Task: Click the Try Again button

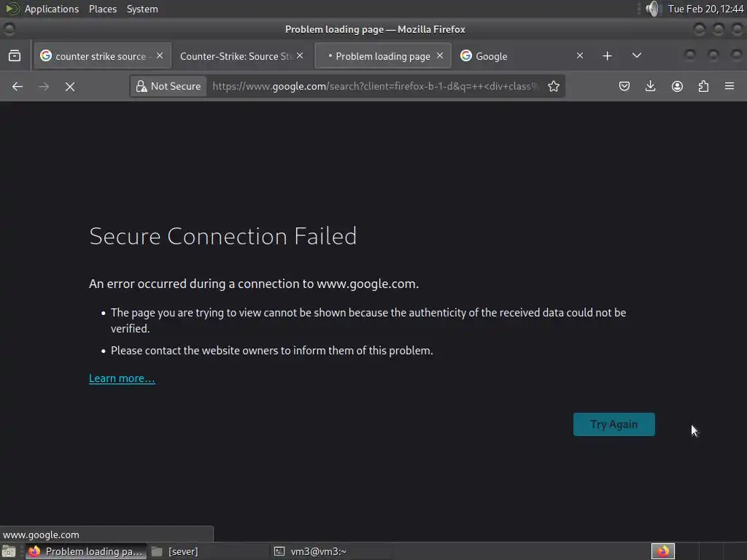Action: (614, 424)
